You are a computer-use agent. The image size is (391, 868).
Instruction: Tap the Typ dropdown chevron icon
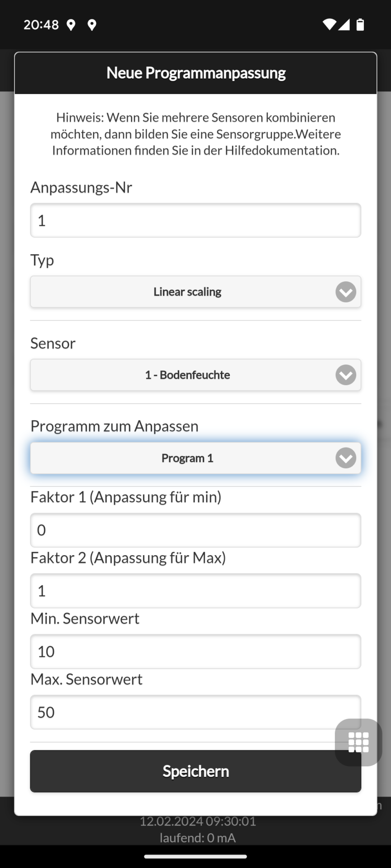click(x=346, y=292)
